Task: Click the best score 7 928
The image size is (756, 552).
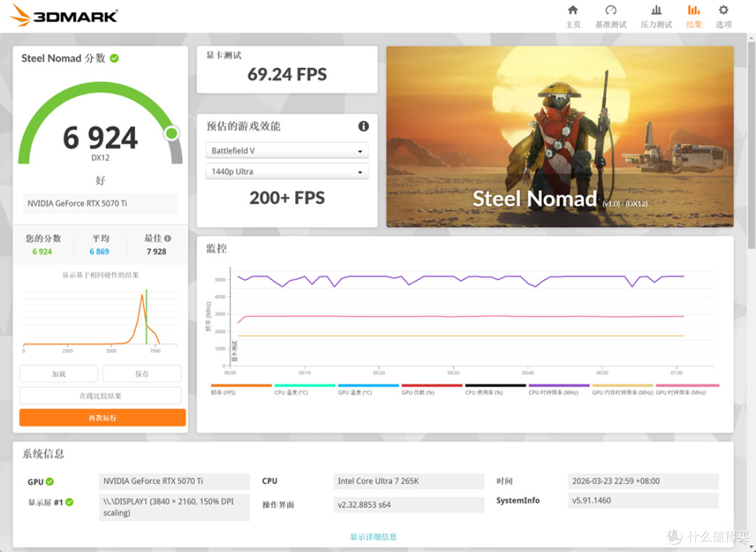Action: (156, 251)
